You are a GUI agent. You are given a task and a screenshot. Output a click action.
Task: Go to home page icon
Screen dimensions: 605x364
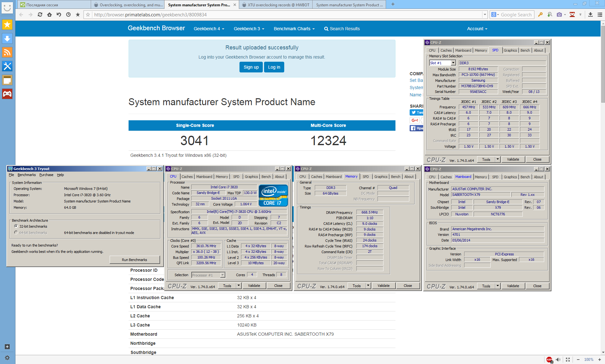[49, 14]
